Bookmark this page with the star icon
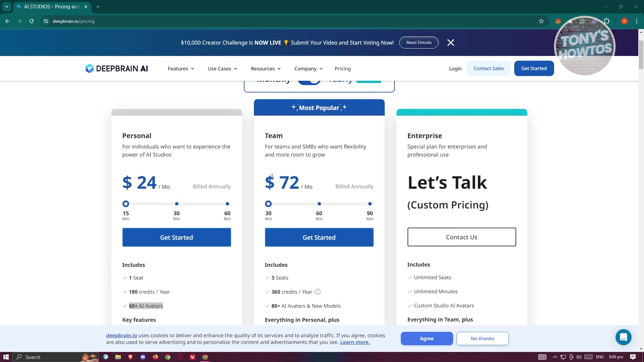The width and height of the screenshot is (644, 362). tap(541, 21)
